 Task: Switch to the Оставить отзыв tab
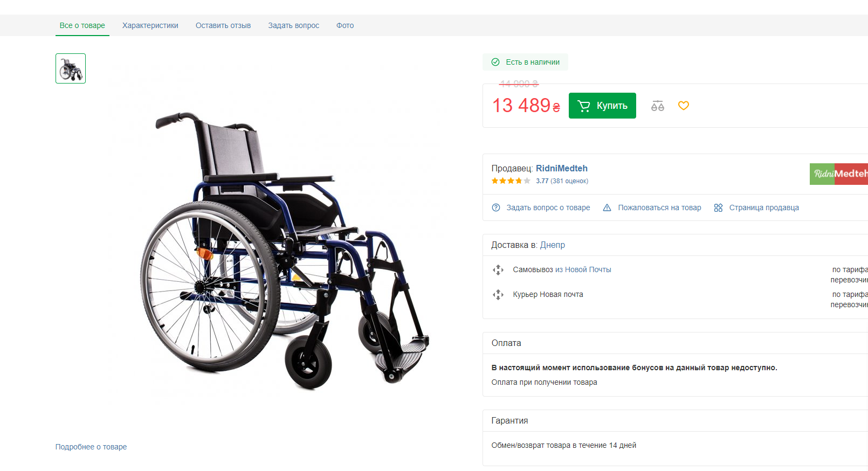(x=223, y=25)
